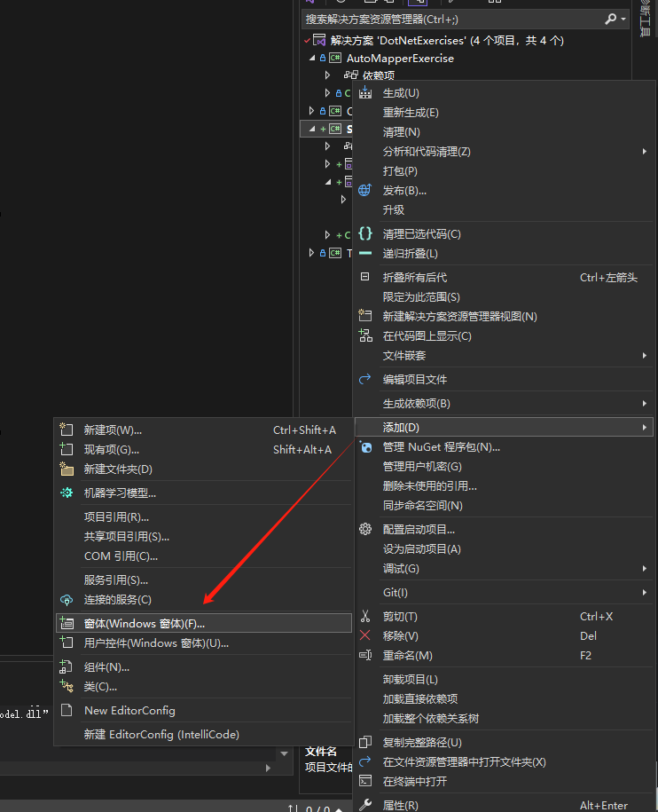Select 服务引用(S) in Add submenu
This screenshot has width=658, height=812.
pos(203,580)
